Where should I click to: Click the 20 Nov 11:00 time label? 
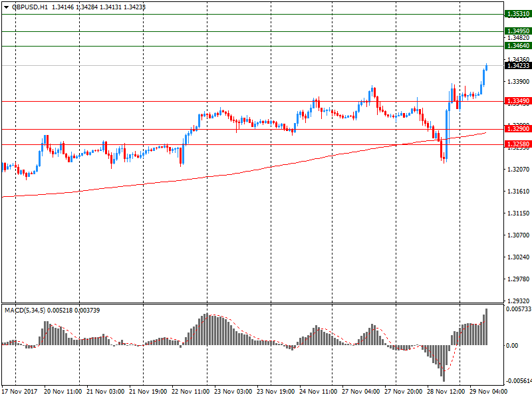[63, 392]
